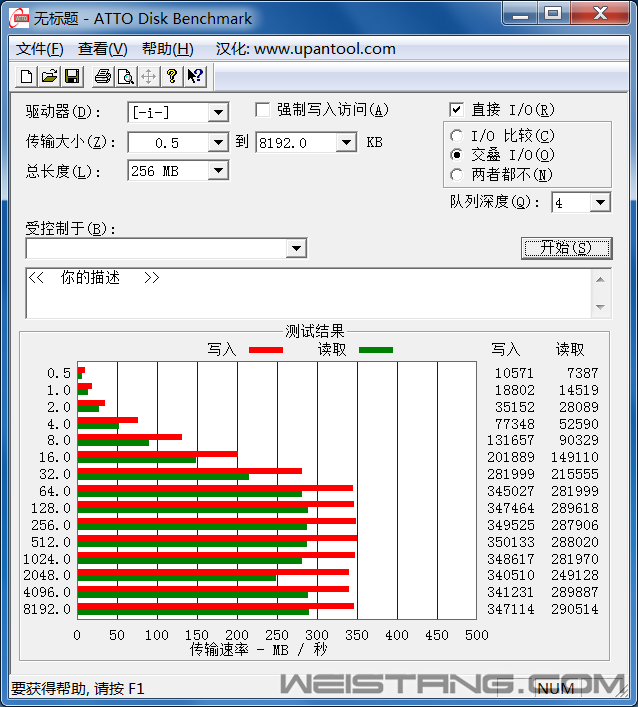638x707 pixels.
Task: Click read value 289618 for 128.0
Action: 575,508
